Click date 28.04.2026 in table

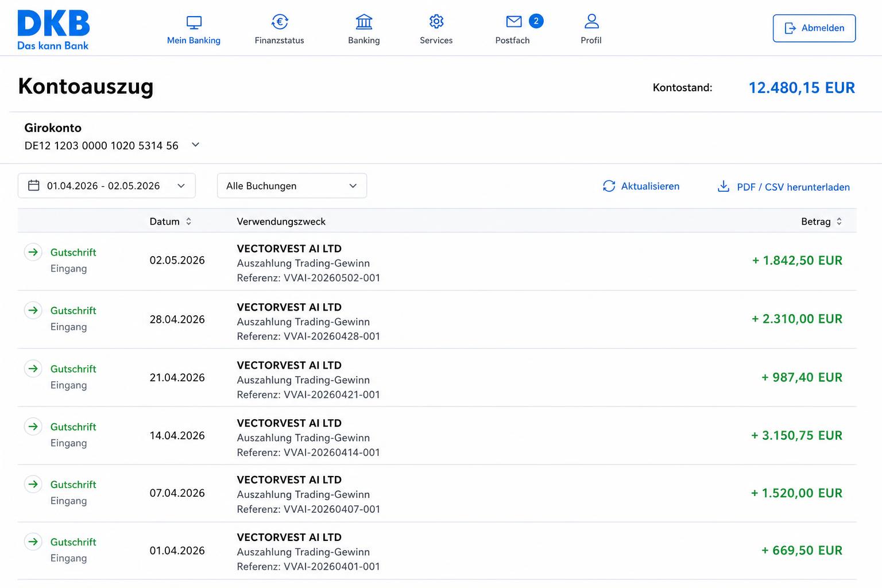[177, 319]
